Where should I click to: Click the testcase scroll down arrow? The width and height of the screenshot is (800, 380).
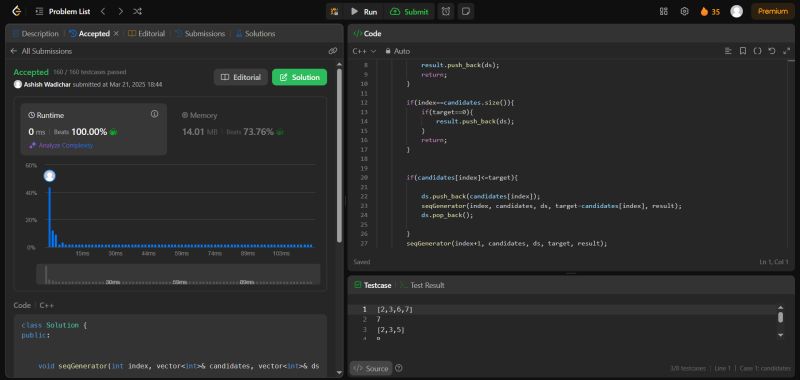[780, 335]
